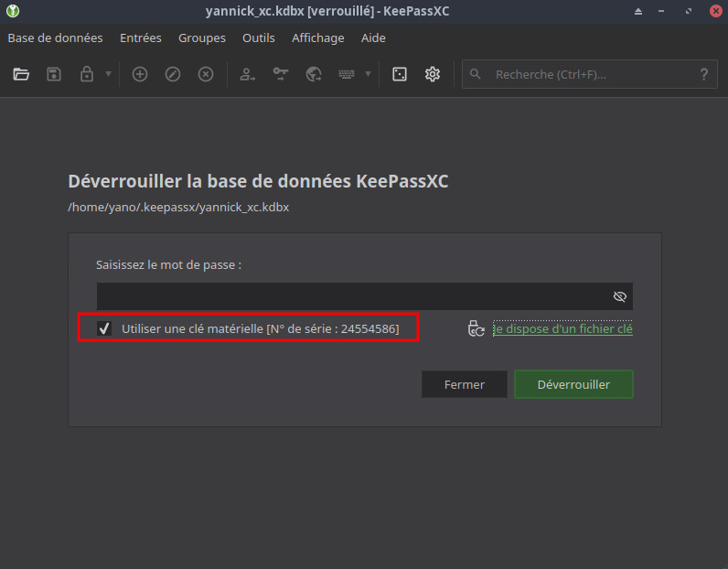
Task: Click the edit entry pencil icon
Action: (x=173, y=74)
